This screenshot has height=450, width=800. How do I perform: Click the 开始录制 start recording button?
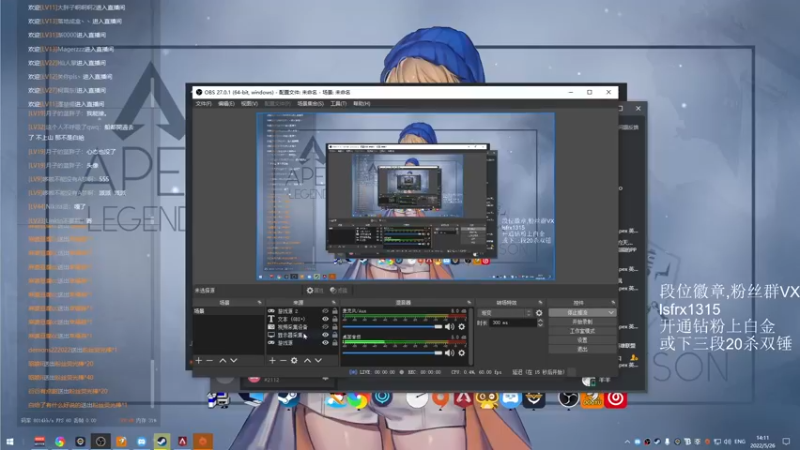(582, 322)
